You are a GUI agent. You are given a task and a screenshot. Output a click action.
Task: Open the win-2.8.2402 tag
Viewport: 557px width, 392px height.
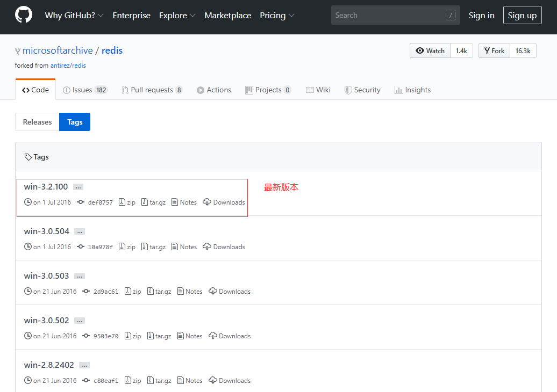pyautogui.click(x=49, y=365)
